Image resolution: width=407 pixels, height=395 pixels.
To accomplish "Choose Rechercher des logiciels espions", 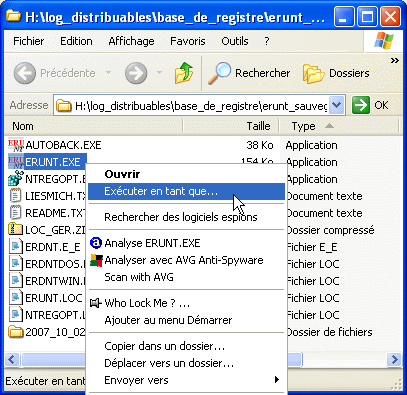I will (186, 217).
